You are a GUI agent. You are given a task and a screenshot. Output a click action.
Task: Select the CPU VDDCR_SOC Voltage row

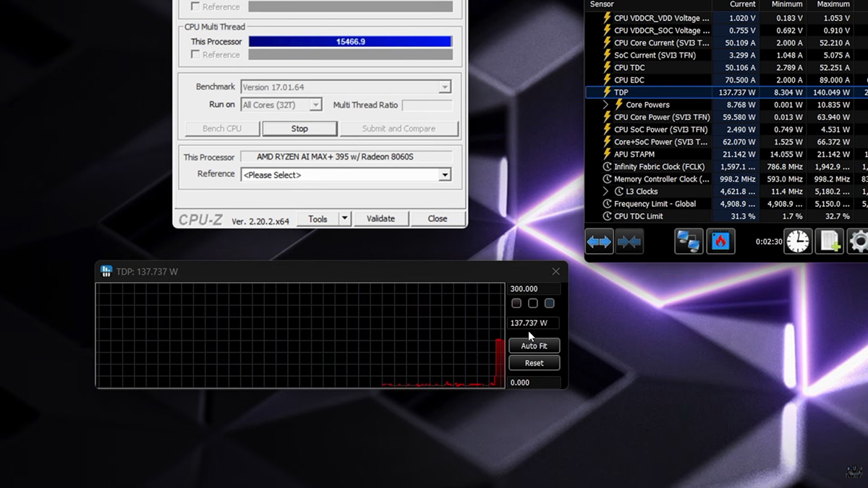726,30
